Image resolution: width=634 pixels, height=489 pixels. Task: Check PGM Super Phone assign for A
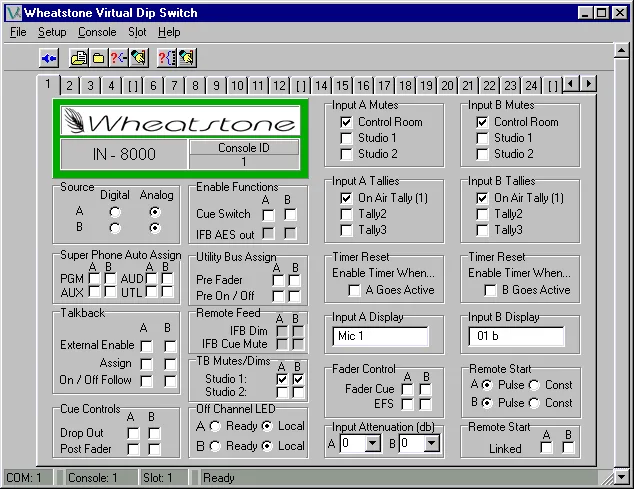(94, 279)
